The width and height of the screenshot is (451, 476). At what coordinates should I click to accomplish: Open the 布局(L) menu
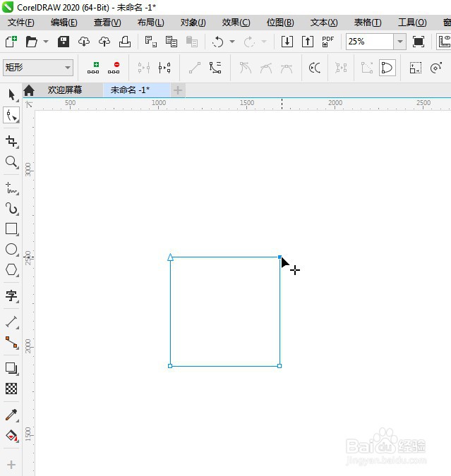pyautogui.click(x=150, y=23)
